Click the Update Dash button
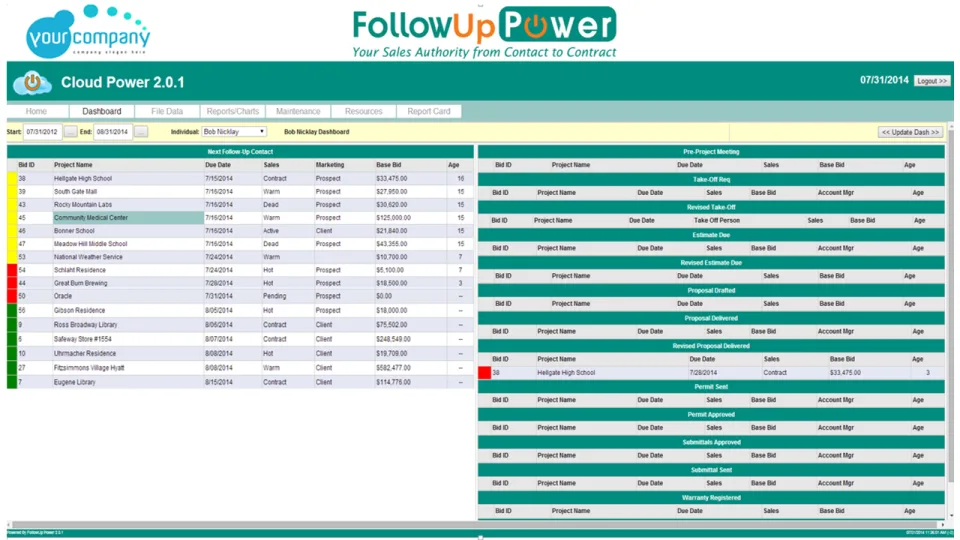The image size is (960, 540). point(910,132)
